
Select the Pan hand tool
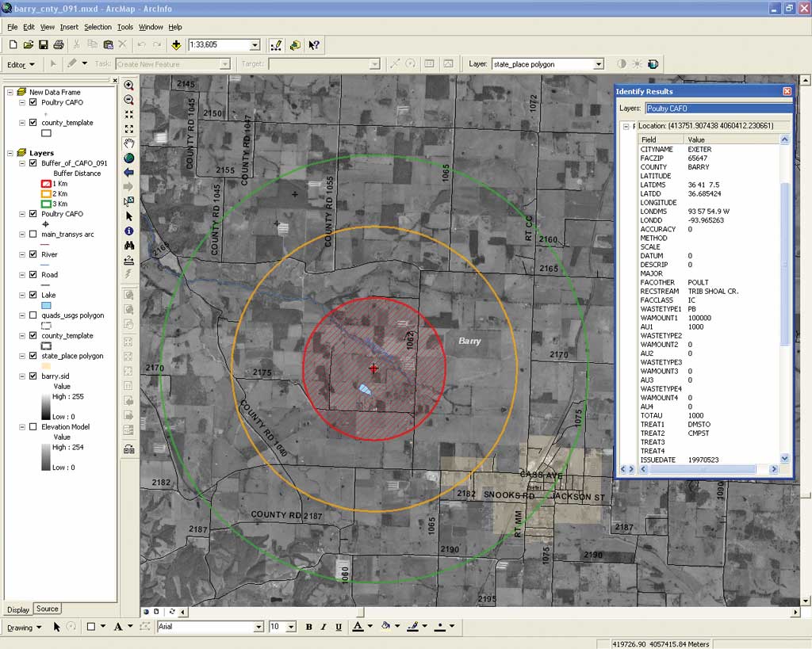pos(129,143)
